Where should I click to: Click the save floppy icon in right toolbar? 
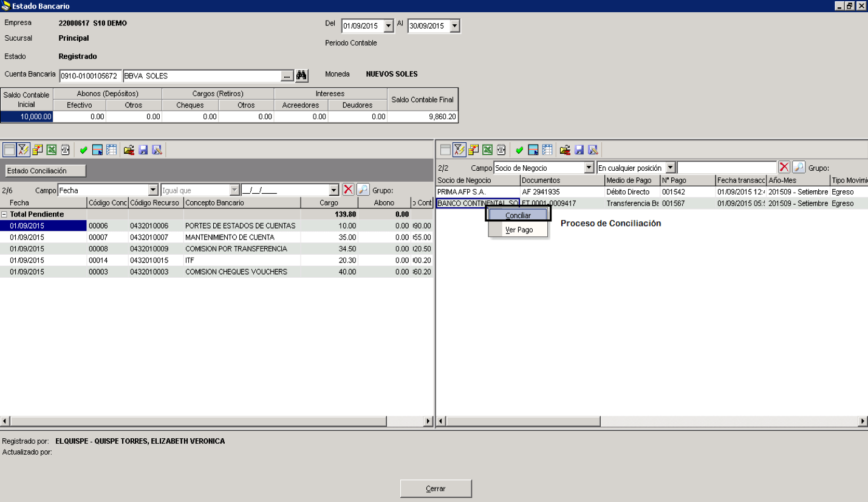tap(579, 150)
